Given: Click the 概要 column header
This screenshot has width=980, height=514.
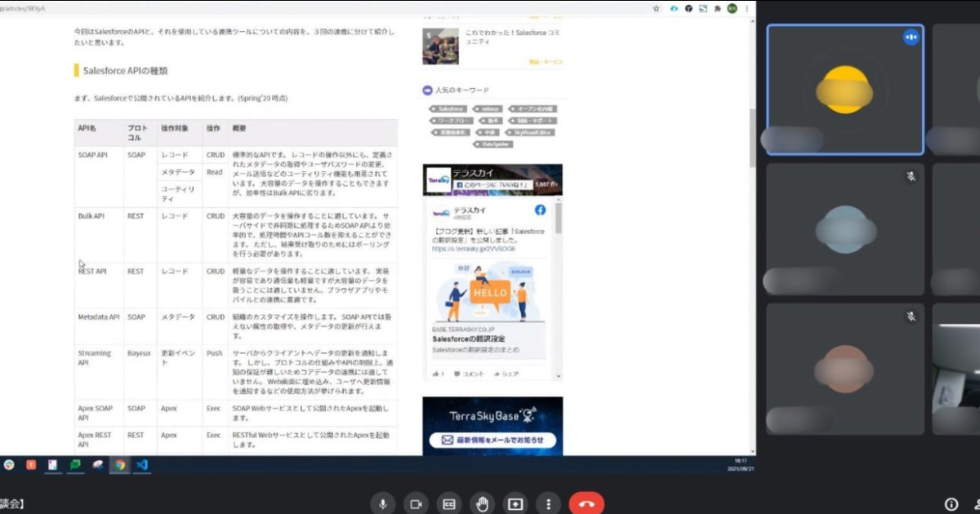Looking at the screenshot, I should click(313, 133).
